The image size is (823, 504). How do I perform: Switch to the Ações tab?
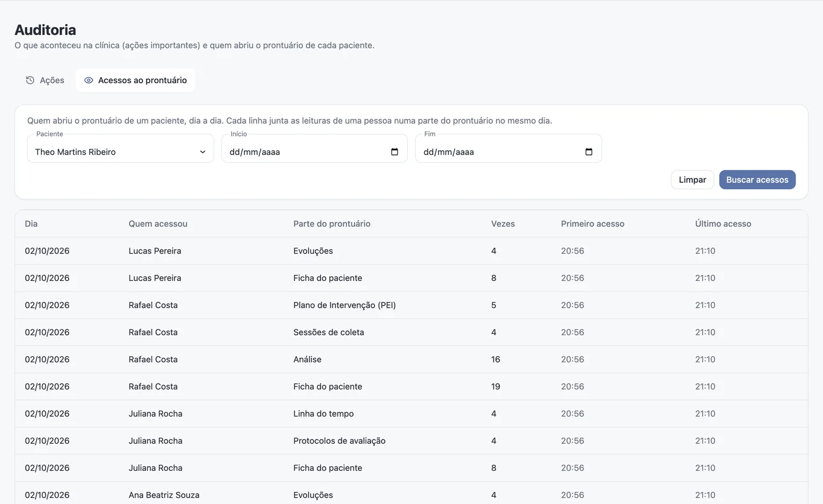45,80
